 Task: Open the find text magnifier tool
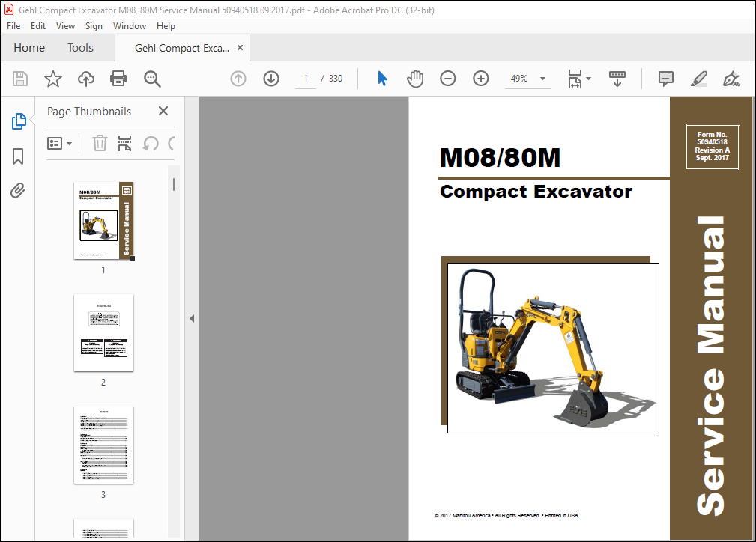(152, 78)
